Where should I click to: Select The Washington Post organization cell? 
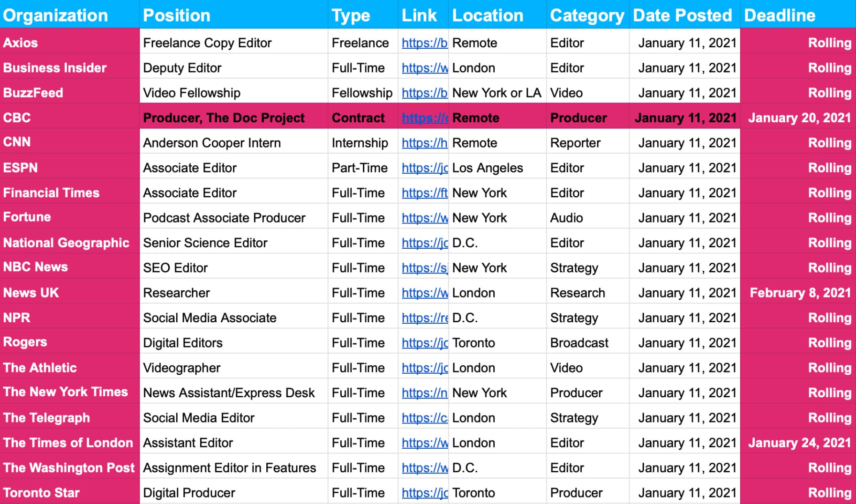coord(69,467)
